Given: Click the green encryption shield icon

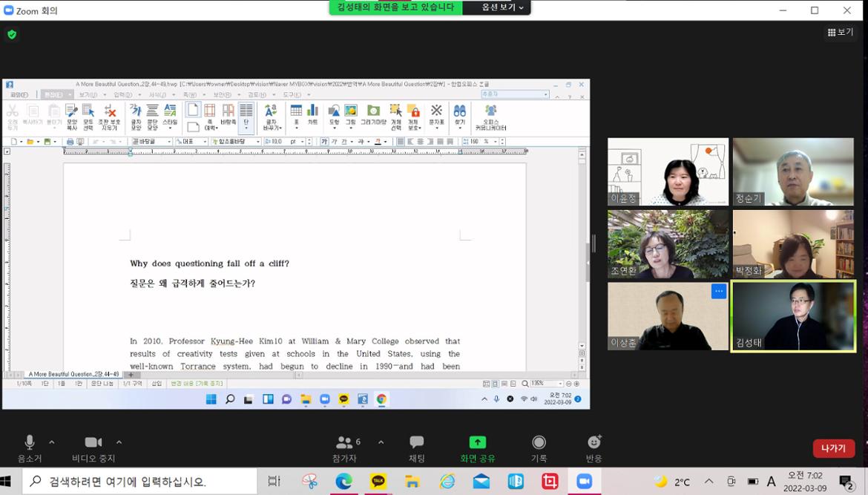Looking at the screenshot, I should point(12,34).
